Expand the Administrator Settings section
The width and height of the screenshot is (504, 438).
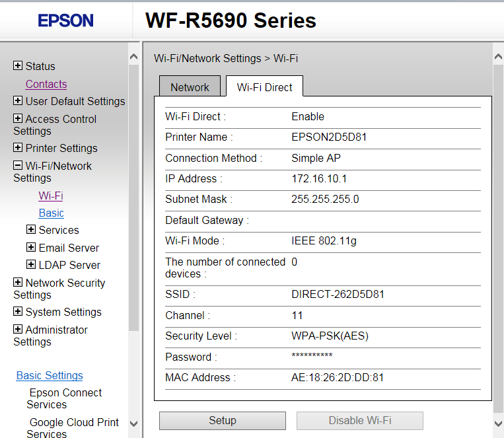[x=18, y=330]
